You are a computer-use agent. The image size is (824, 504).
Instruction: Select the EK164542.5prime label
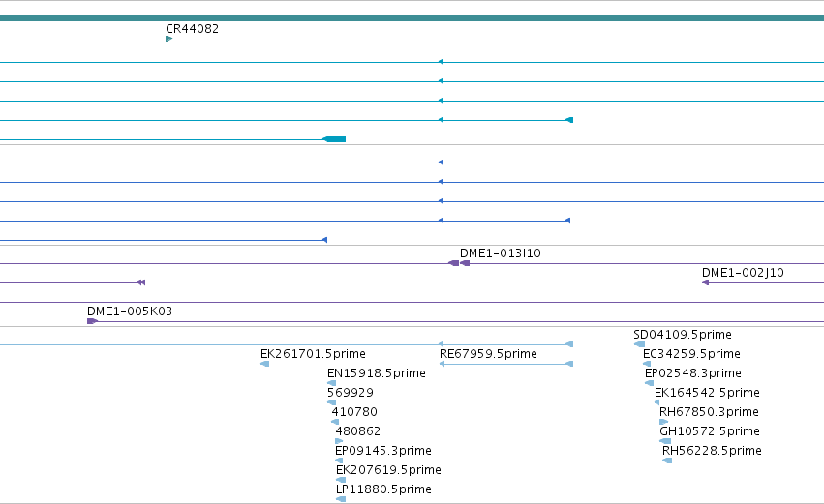coord(707,393)
